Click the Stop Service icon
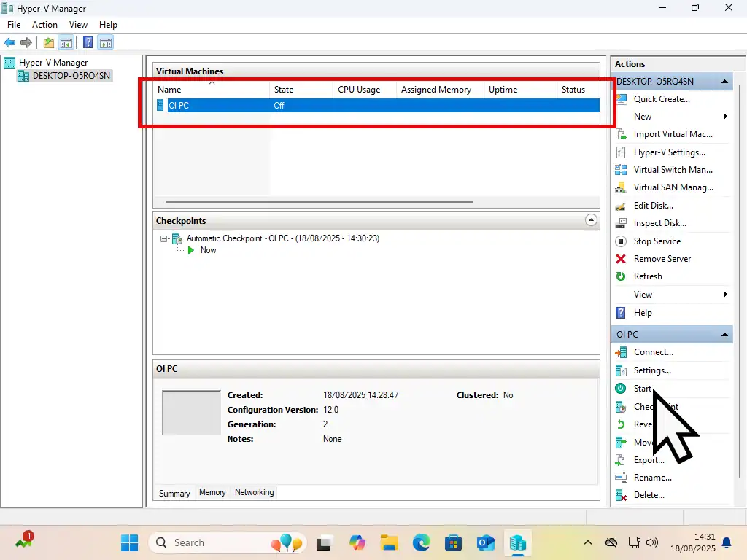Screen dimensions: 747x560 621,241
